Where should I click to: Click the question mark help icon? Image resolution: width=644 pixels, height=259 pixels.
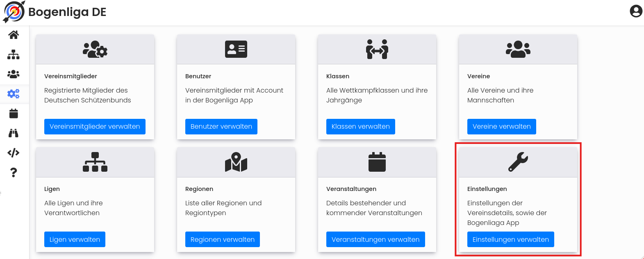[14, 173]
